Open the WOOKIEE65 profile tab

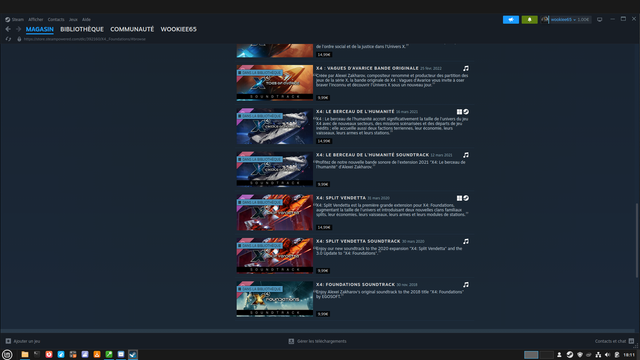178,29
